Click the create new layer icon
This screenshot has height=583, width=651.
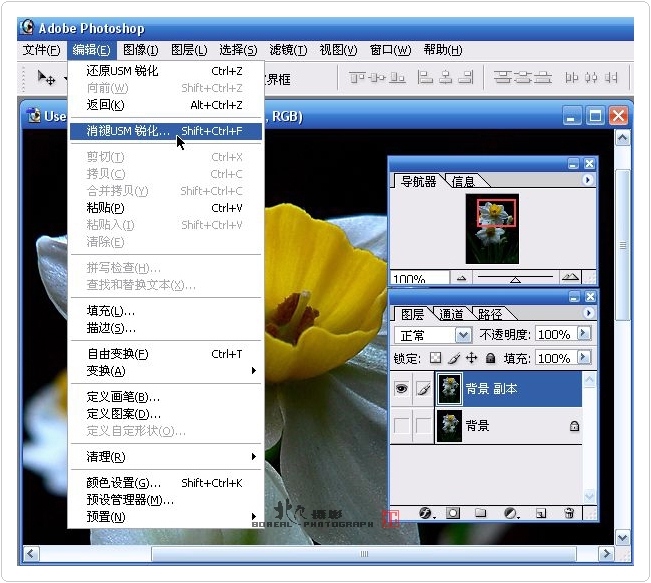click(x=541, y=514)
